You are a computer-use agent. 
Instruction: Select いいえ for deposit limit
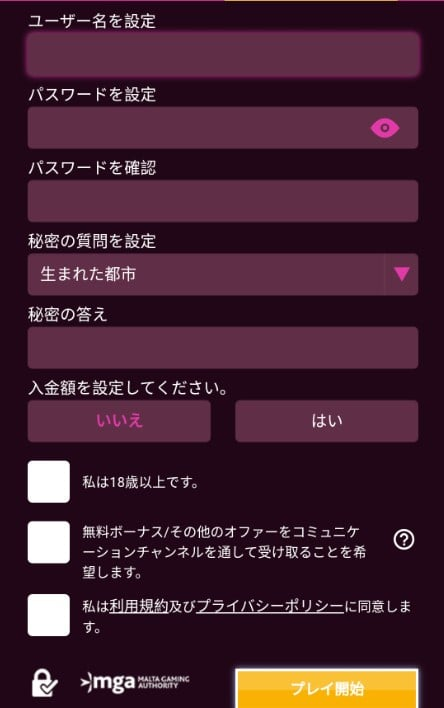pyautogui.click(x=119, y=421)
